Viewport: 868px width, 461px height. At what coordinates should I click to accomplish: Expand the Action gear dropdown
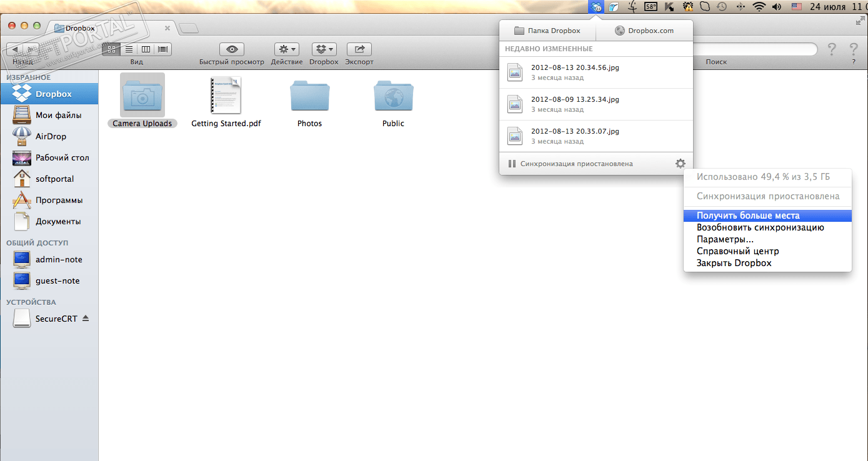click(287, 49)
